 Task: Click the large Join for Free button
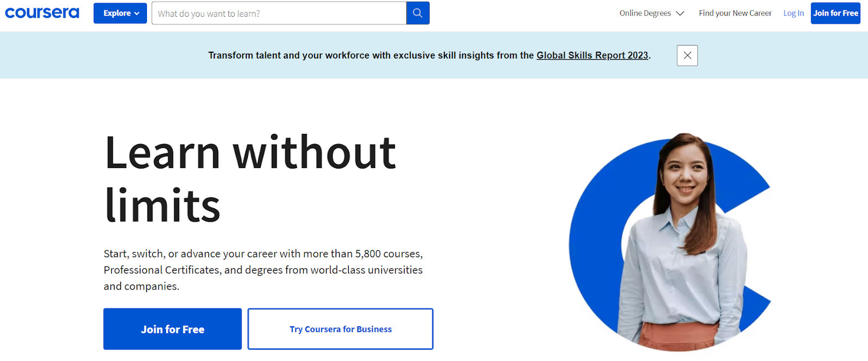click(173, 329)
